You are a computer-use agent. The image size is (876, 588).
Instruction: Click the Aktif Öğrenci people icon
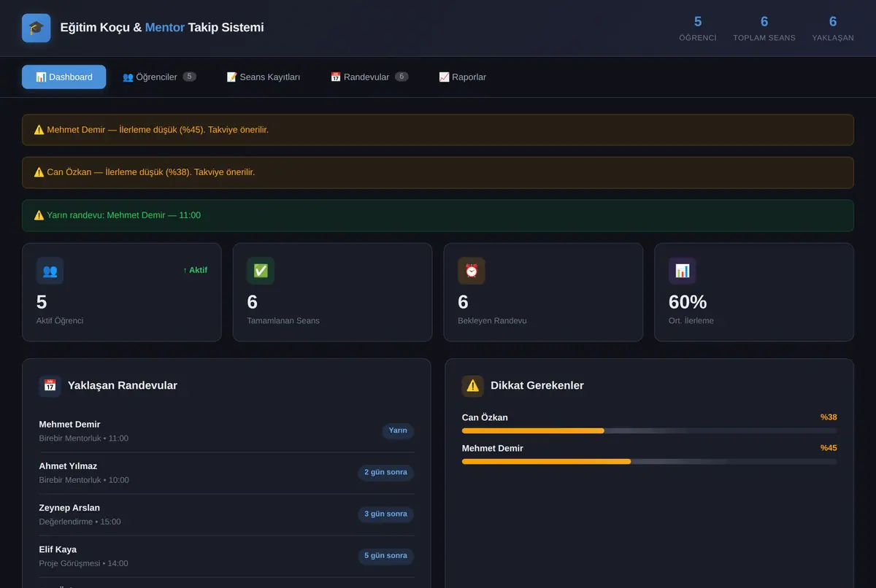[x=50, y=271]
